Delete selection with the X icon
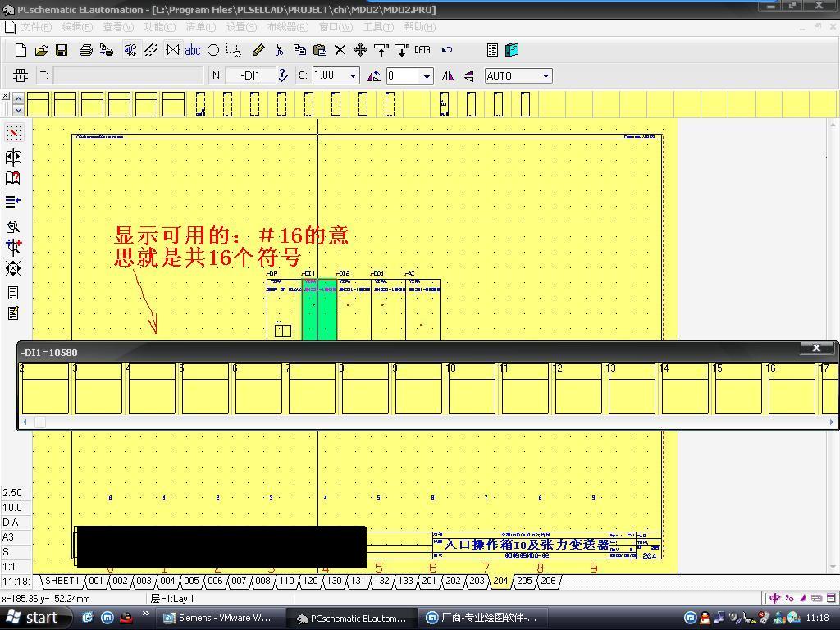Image resolution: width=840 pixels, height=630 pixels. pyautogui.click(x=340, y=50)
